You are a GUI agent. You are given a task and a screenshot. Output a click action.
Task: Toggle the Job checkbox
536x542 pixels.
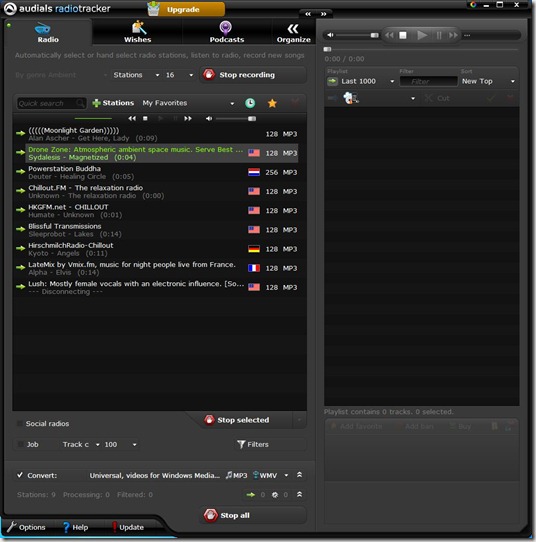click(21, 444)
